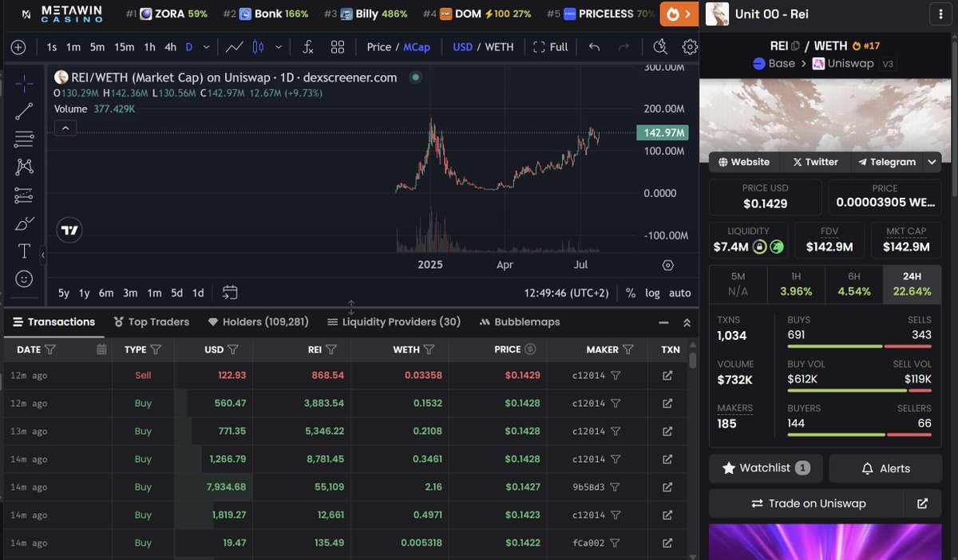Select the pattern drawing tool

click(x=24, y=167)
